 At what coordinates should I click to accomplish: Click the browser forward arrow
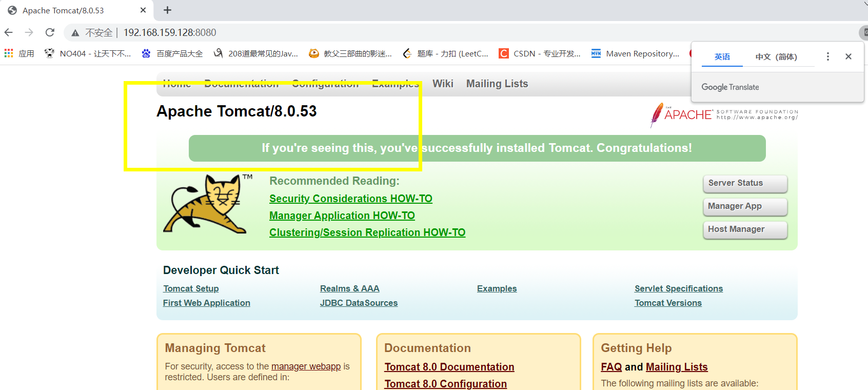click(x=29, y=32)
